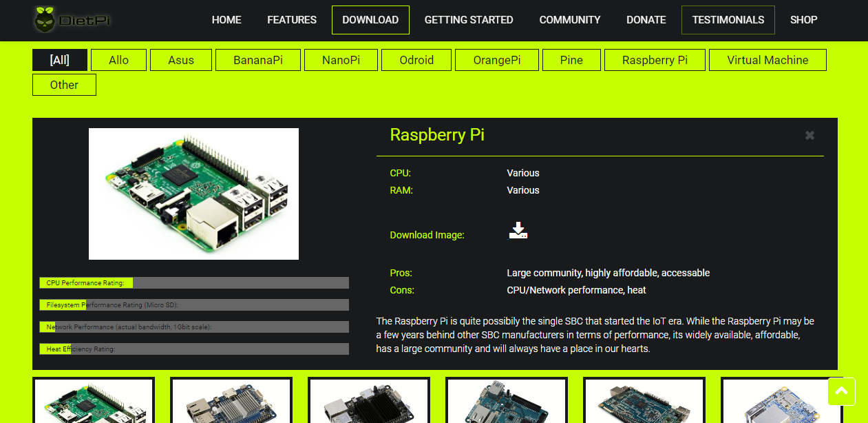Click the large Raspberry Pi board photo
Viewport: 868px width, 423px height.
[193, 194]
